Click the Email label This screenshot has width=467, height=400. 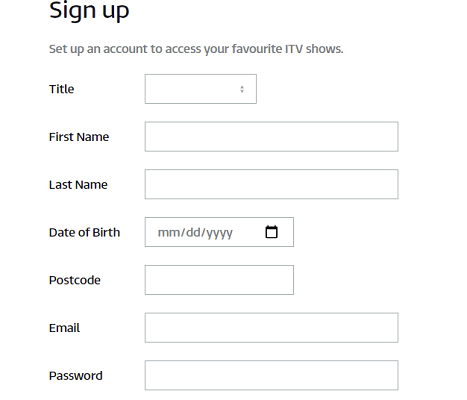[x=64, y=328]
